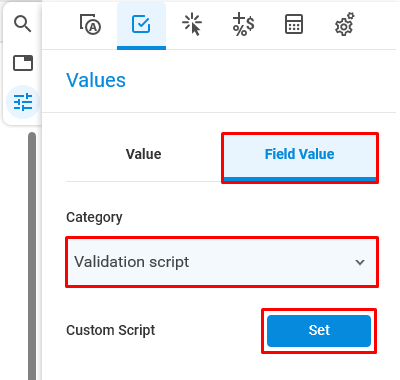Open the number format tab icon
Viewport: 400px width, 380px height.
coord(243,24)
